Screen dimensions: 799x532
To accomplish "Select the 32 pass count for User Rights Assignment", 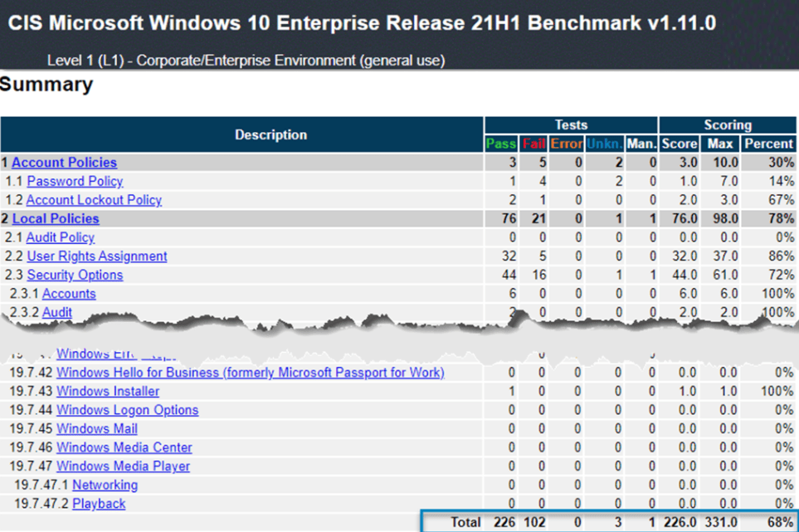I will pyautogui.click(x=509, y=256).
